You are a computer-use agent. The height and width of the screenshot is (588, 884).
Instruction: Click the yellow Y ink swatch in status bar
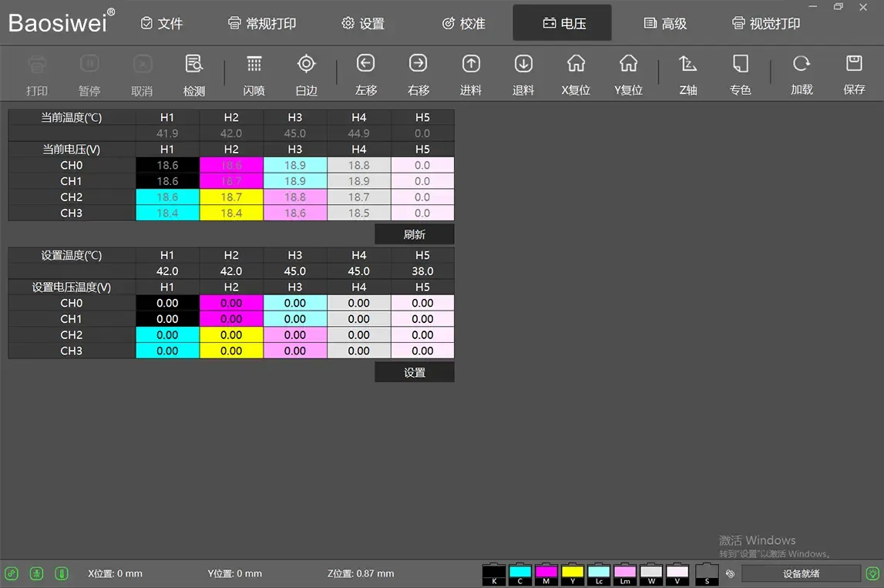click(572, 574)
